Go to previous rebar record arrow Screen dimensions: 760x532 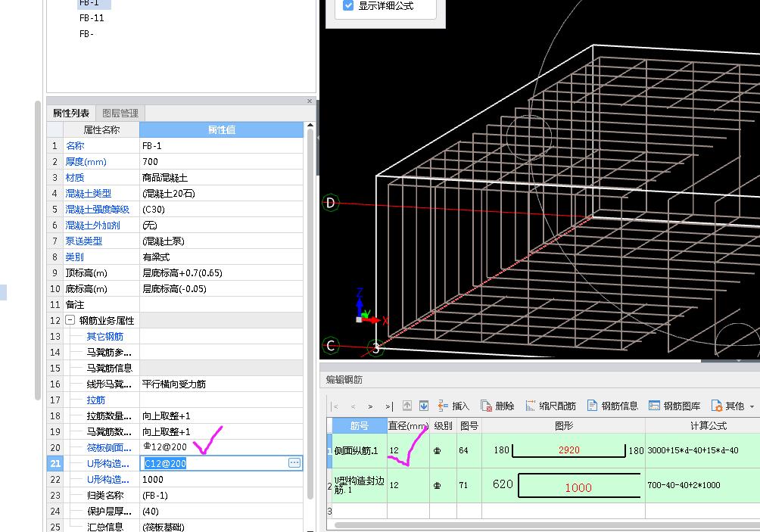pyautogui.click(x=354, y=406)
